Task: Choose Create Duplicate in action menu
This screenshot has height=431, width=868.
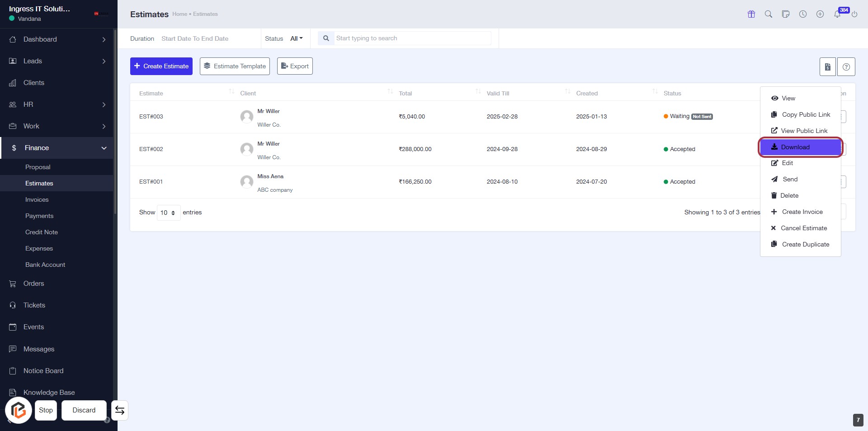Action: 805,244
